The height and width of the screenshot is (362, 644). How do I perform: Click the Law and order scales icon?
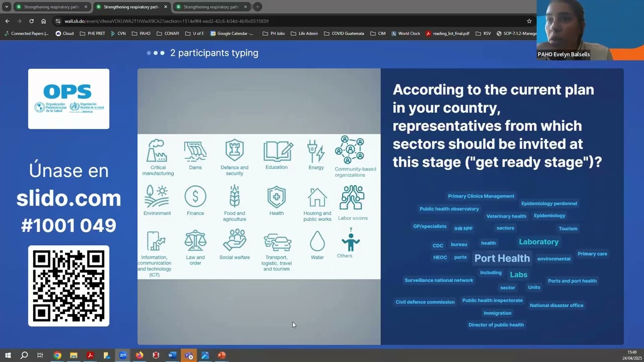(195, 241)
